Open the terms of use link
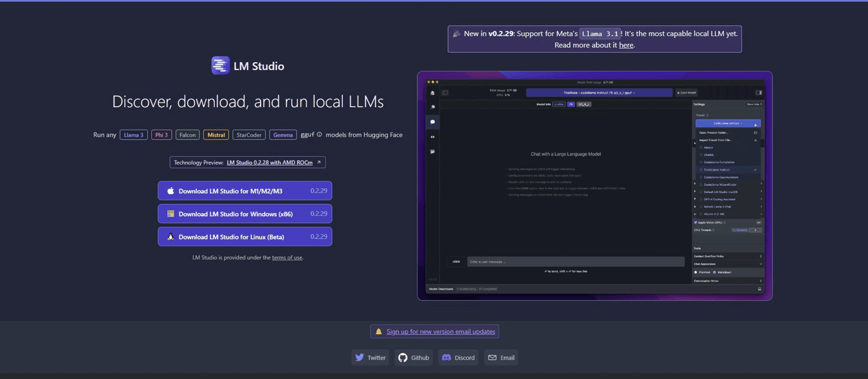Screen dimensions: 868x379 pyautogui.click(x=287, y=257)
